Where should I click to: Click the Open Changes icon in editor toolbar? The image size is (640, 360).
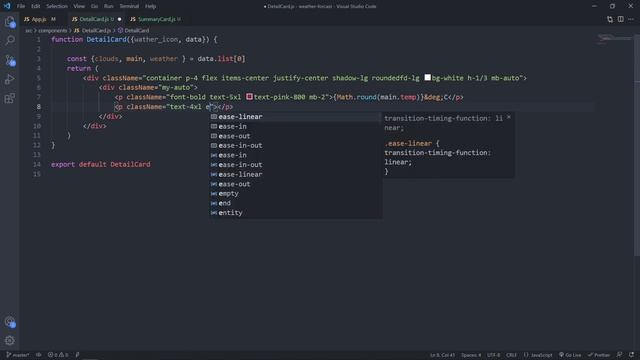610,19
